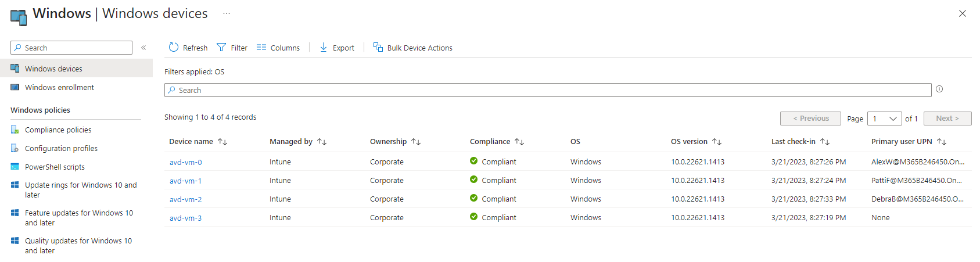Image resolution: width=980 pixels, height=262 pixels.
Task: Click 'None' primary user cell for avd-vm-3
Action: coord(881,218)
